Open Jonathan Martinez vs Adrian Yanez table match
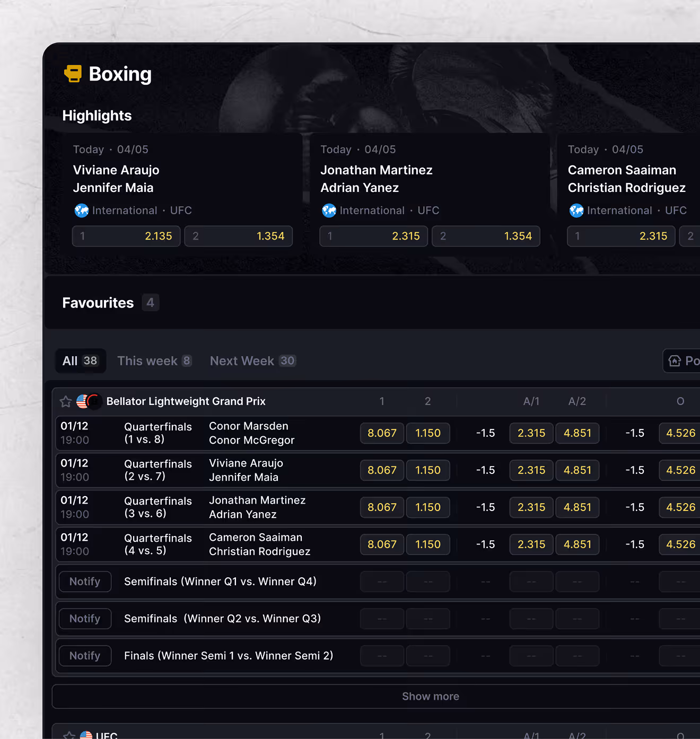Image resolution: width=700 pixels, height=739 pixels. (257, 507)
